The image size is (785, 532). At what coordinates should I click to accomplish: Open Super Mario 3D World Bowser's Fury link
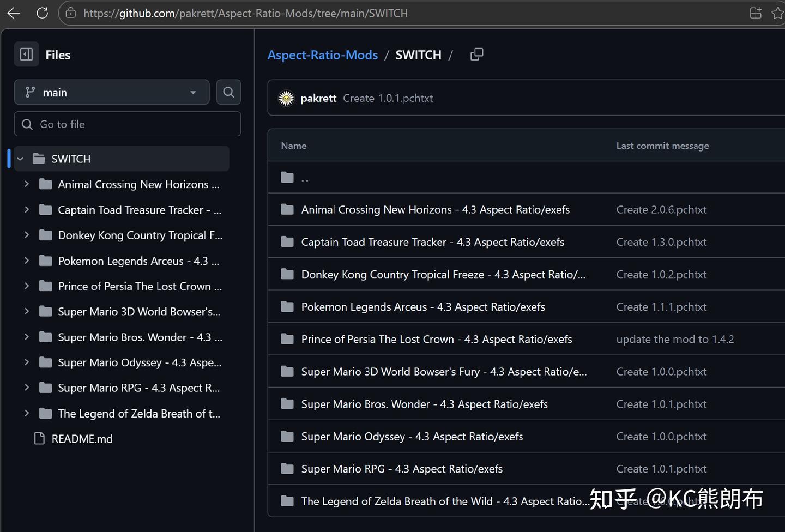click(444, 372)
